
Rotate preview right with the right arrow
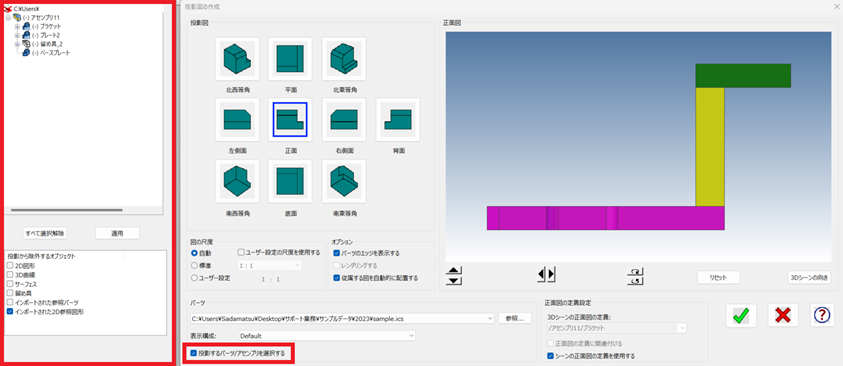tap(551, 275)
